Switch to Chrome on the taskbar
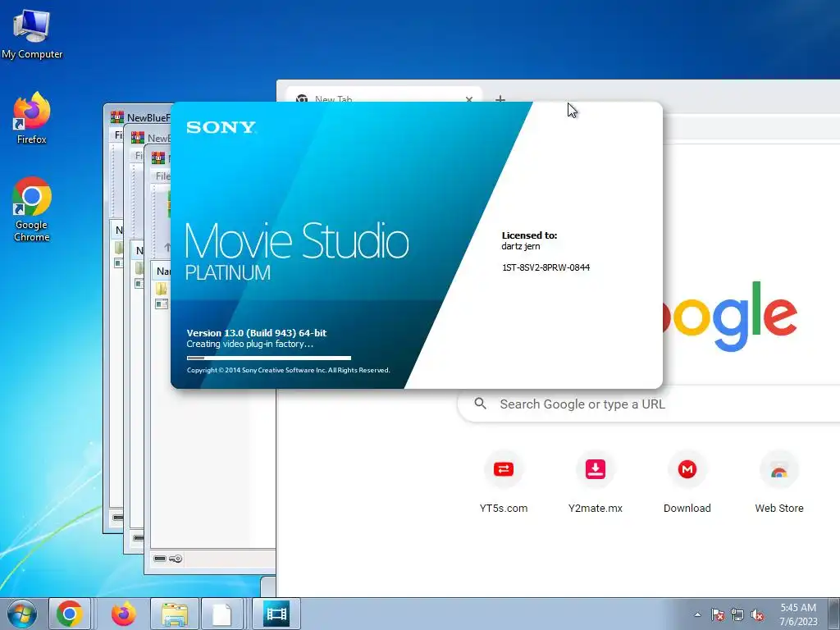 [70, 614]
